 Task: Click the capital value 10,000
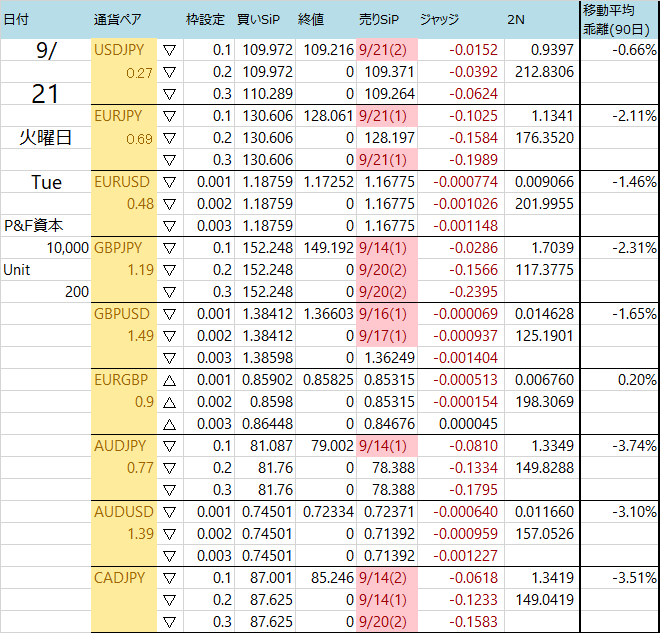click(68, 248)
